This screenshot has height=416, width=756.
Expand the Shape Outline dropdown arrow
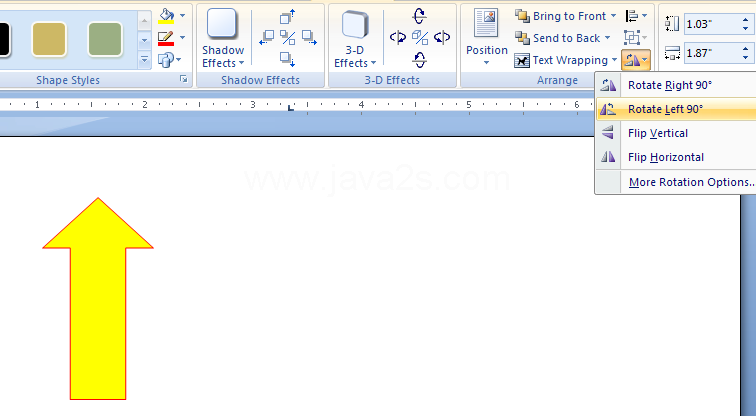[182, 38]
